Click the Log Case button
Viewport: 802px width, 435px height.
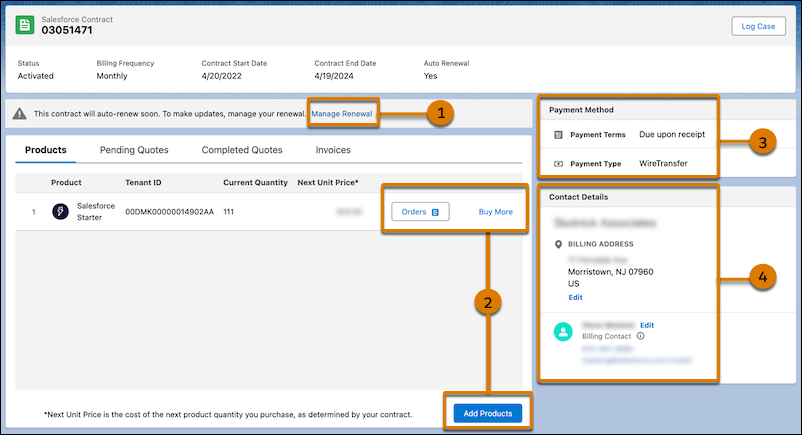pyautogui.click(x=759, y=26)
